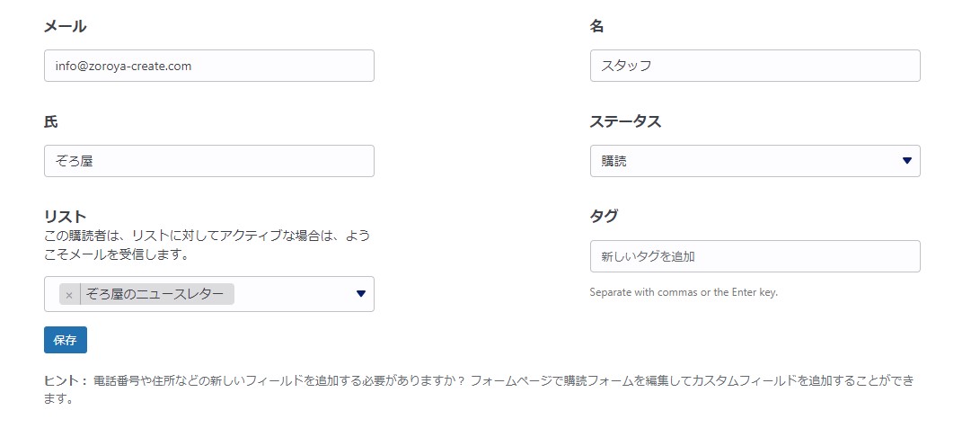Expand the list dropdown arrow
This screenshot has height=428, width=980.
[x=361, y=294]
